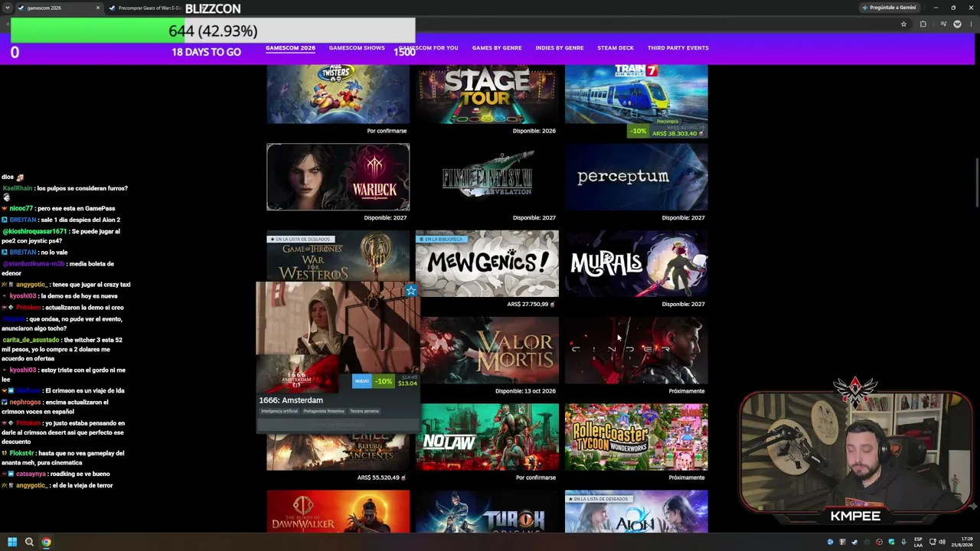Click the Protagonista femenina tag
This screenshot has width=980, height=551.
coord(324,411)
